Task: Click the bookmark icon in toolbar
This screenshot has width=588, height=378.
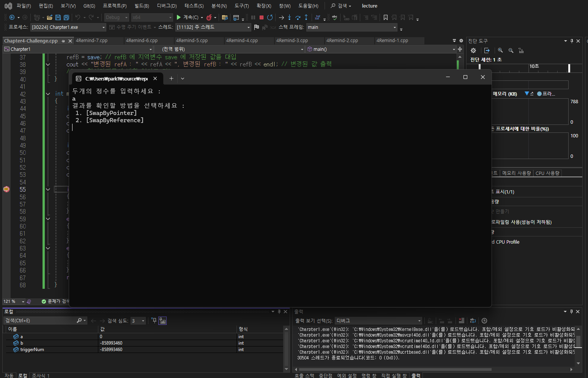Action: (x=386, y=17)
